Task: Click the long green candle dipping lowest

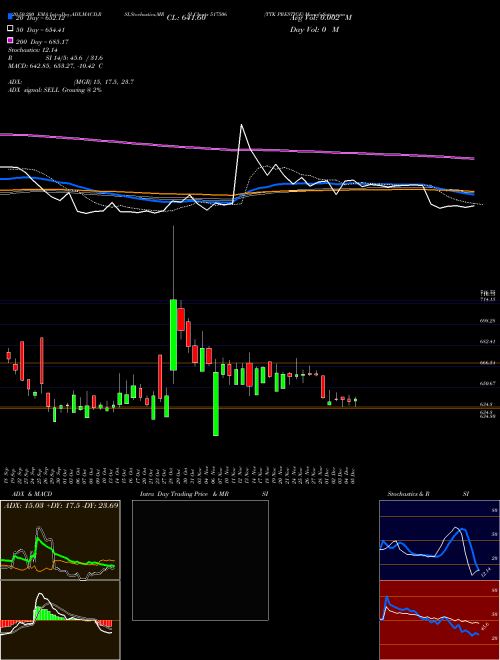Action: pos(216,403)
